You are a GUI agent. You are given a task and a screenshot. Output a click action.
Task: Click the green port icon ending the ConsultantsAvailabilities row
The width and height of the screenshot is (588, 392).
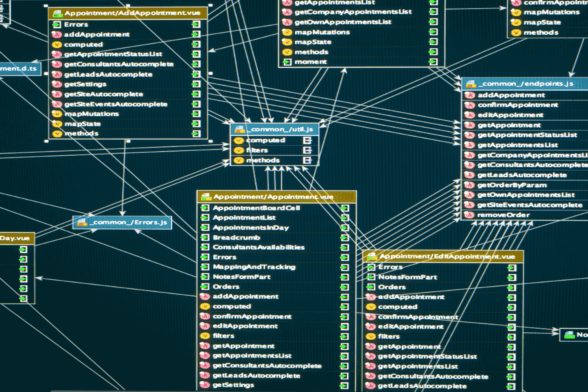[x=345, y=248]
